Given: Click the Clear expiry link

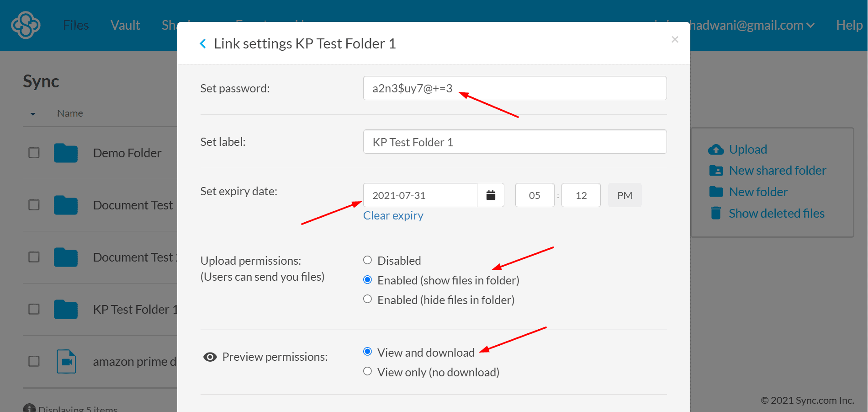Looking at the screenshot, I should [x=393, y=215].
